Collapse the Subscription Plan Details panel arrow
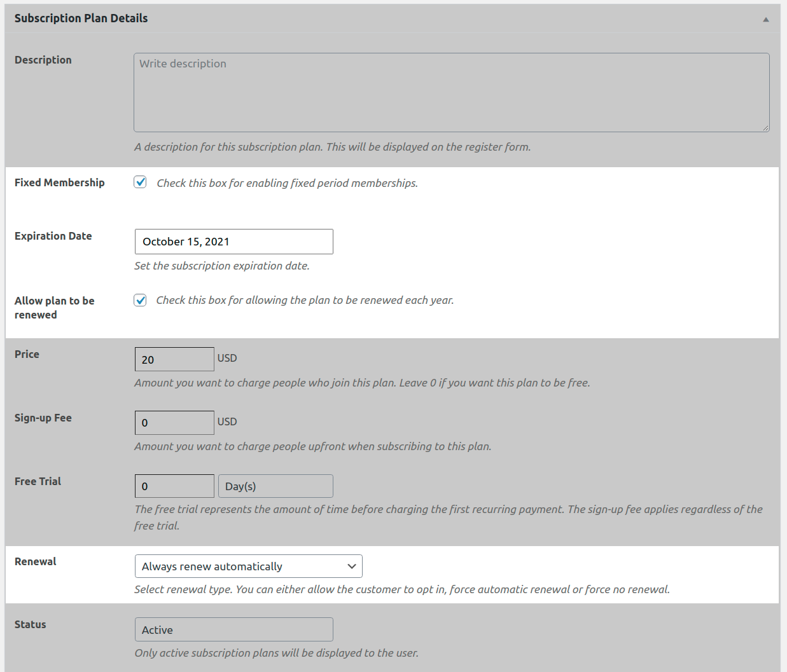The image size is (787, 672). (x=766, y=19)
